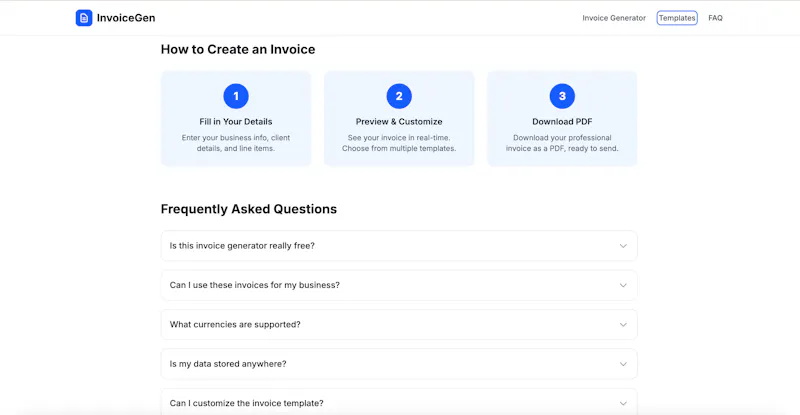Click 'Download your professional invoice' description
The height and width of the screenshot is (415, 800).
(562, 143)
